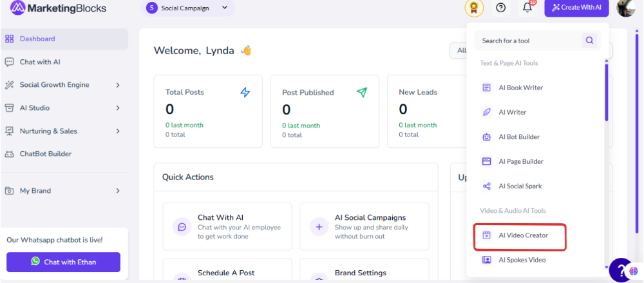Expand the Social Growth Engine menu
This screenshot has width=644, height=283.
(x=64, y=85)
